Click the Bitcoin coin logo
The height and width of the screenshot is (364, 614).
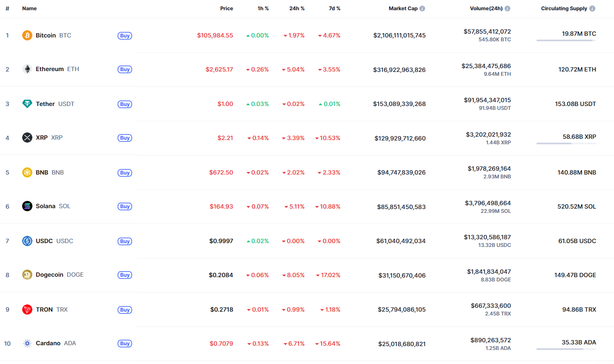[27, 35]
